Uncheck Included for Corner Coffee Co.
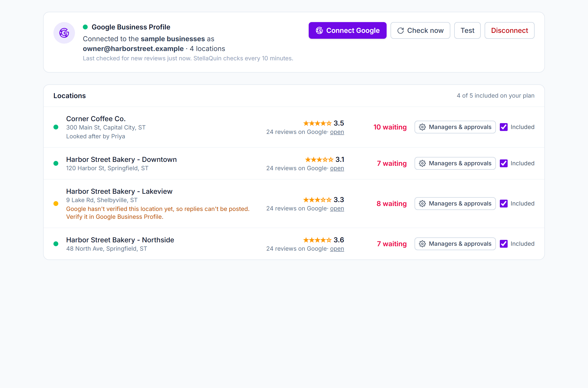 tap(503, 127)
